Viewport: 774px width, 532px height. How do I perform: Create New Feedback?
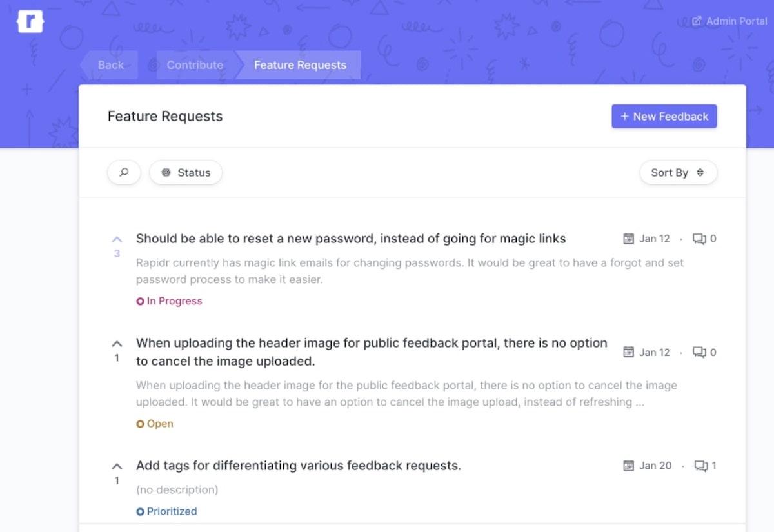tap(664, 117)
